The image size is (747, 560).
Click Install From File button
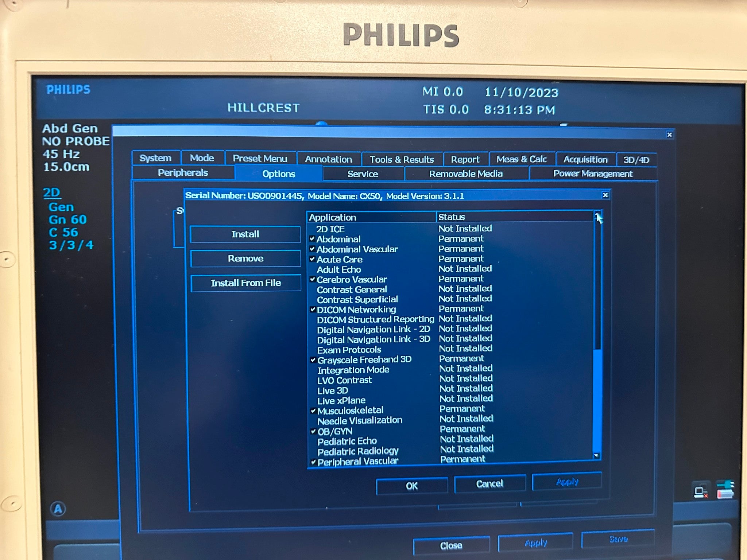pos(245,283)
